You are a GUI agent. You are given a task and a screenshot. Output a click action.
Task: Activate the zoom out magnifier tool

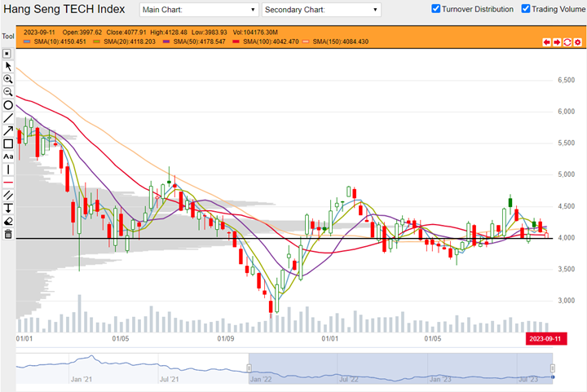[8, 91]
